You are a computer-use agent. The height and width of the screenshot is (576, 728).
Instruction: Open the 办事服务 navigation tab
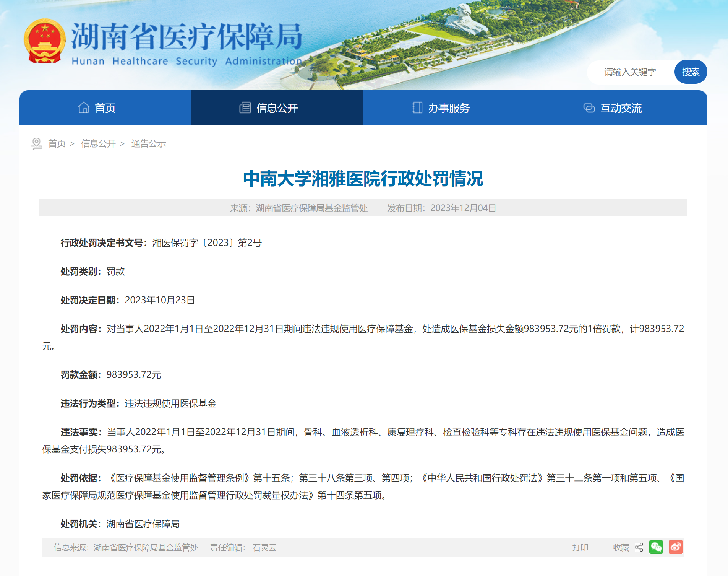[449, 107]
